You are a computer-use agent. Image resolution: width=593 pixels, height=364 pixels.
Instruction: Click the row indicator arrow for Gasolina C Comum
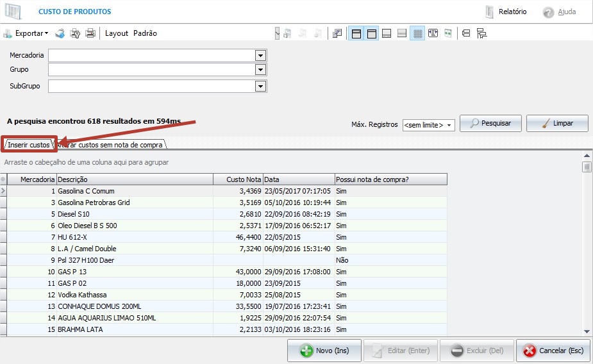[x=3, y=191]
